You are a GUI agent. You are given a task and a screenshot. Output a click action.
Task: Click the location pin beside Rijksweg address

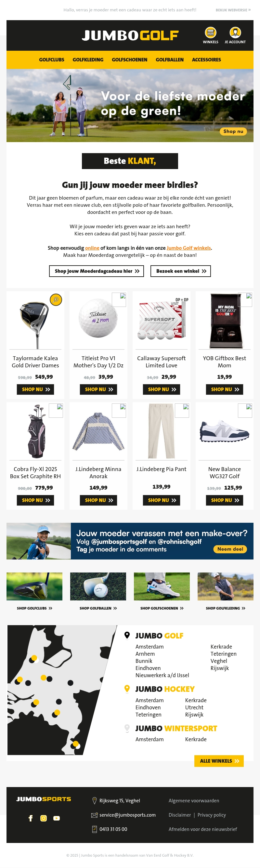tap(94, 801)
